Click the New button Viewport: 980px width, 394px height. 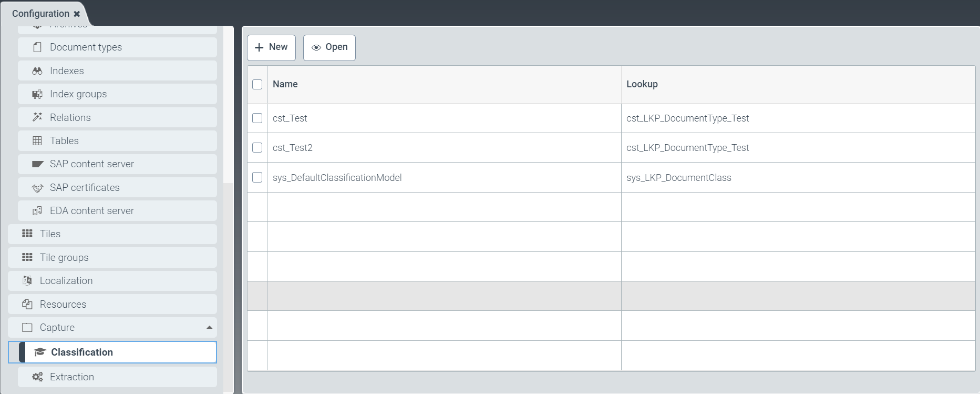[x=271, y=47]
